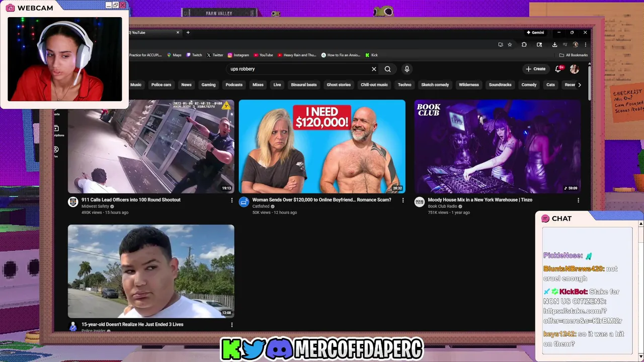Open options menu for Romance Scam video
644x362 pixels.
click(x=403, y=200)
